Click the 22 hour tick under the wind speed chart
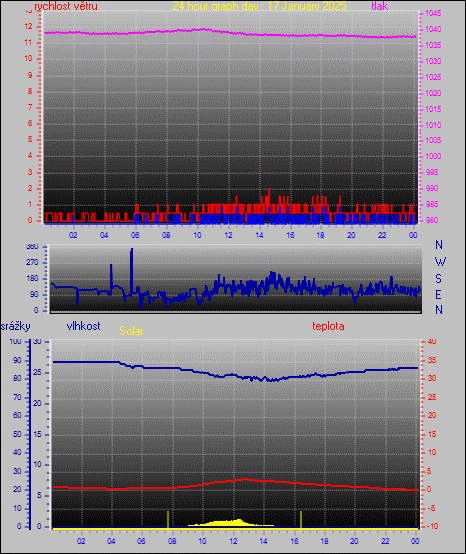The height and width of the screenshot is (554, 466). pyautogui.click(x=382, y=235)
